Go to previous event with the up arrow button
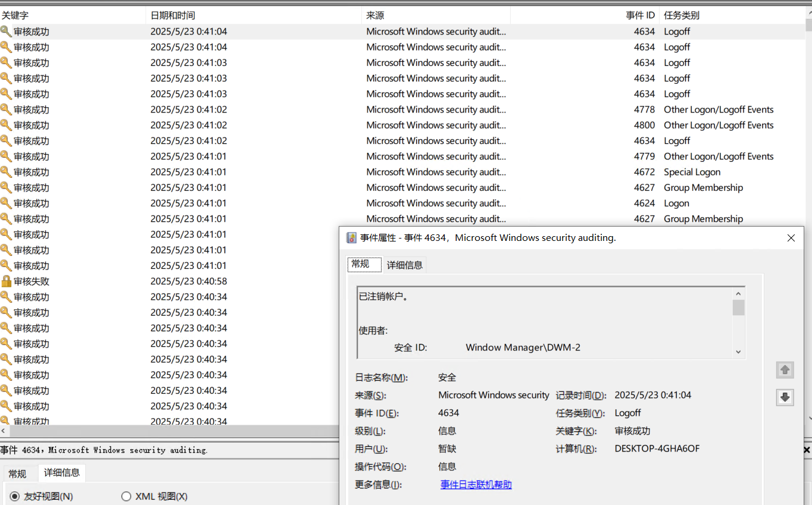The height and width of the screenshot is (505, 812). click(785, 370)
